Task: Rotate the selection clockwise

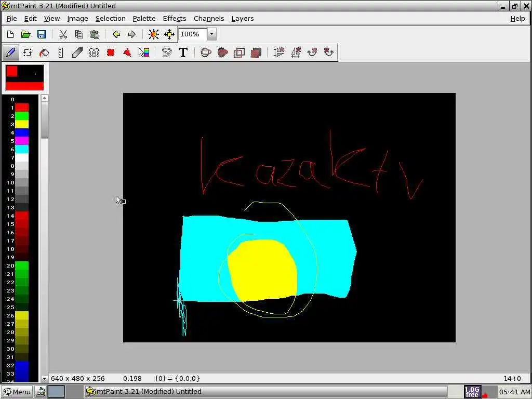Action: click(312, 52)
